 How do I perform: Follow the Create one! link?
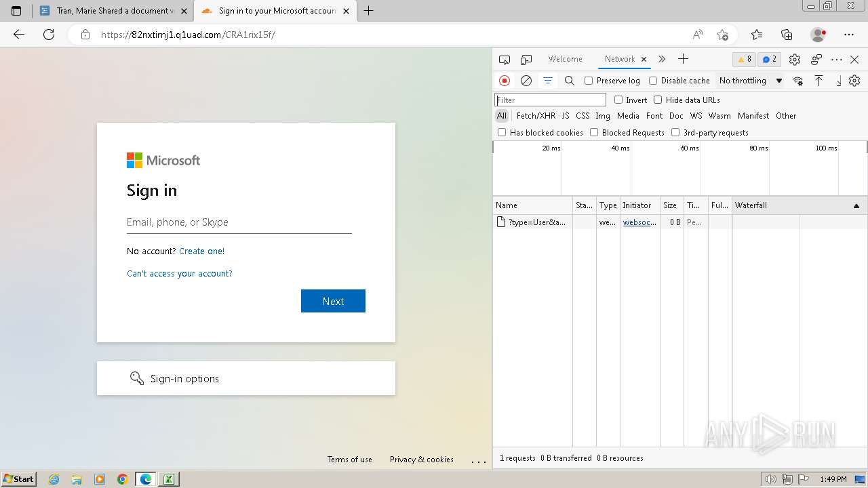201,251
